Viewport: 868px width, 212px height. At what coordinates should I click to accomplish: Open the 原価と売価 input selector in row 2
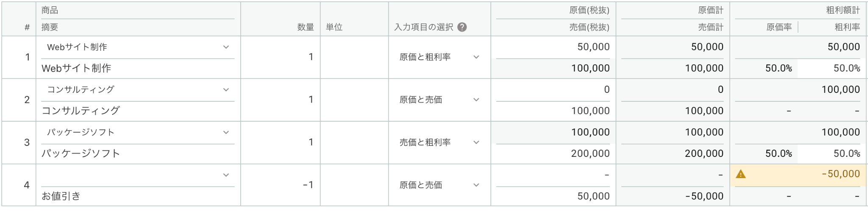tap(440, 100)
